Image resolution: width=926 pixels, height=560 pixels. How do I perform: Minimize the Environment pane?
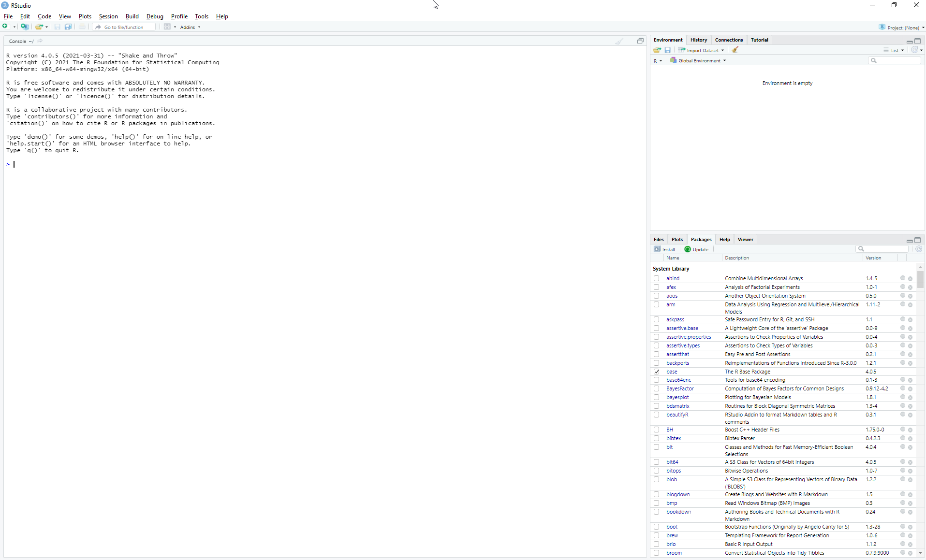pos(910,41)
